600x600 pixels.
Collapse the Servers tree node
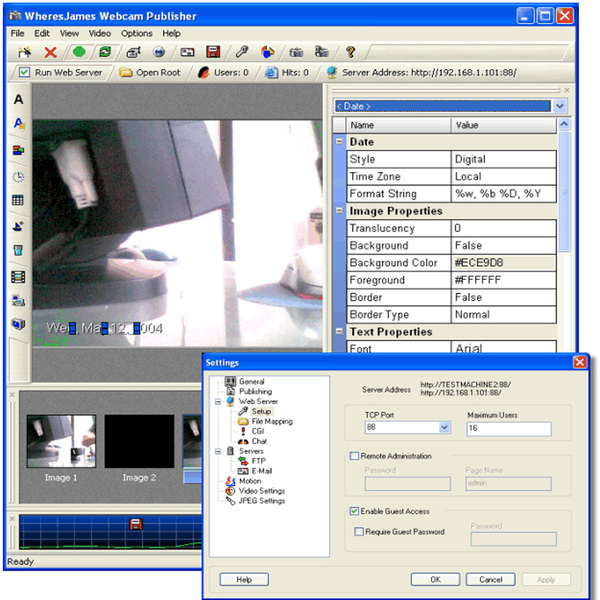[218, 452]
